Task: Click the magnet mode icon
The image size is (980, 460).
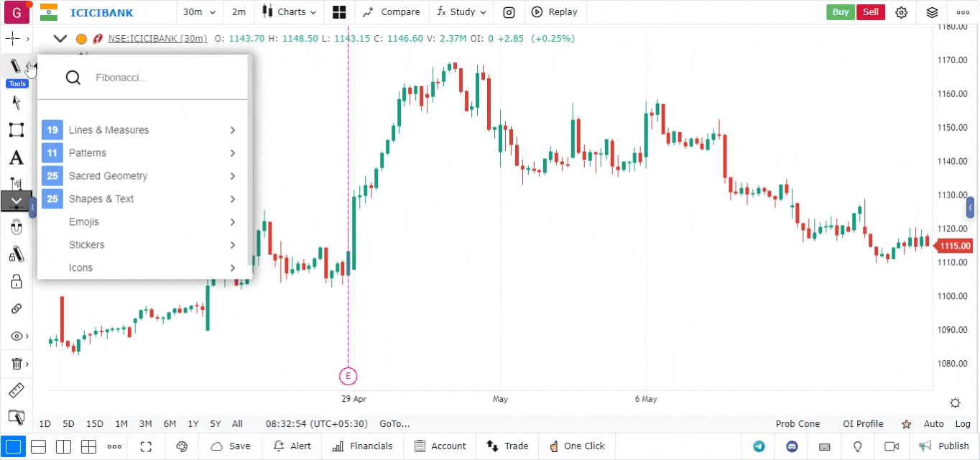Action: pos(16,228)
